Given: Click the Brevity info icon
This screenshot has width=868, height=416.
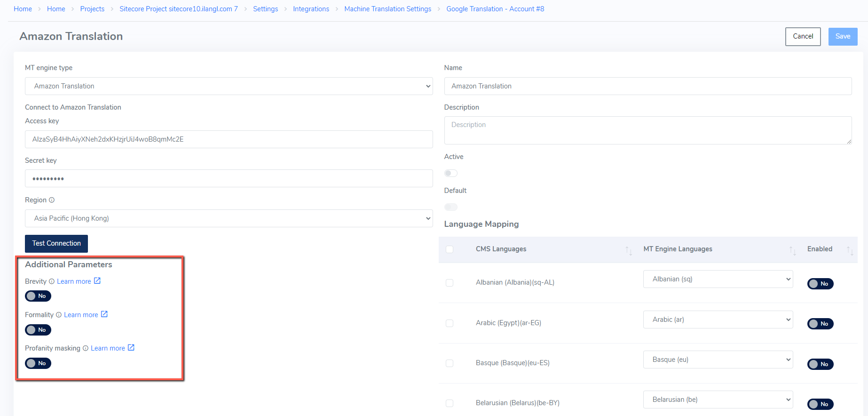Looking at the screenshot, I should tap(52, 281).
